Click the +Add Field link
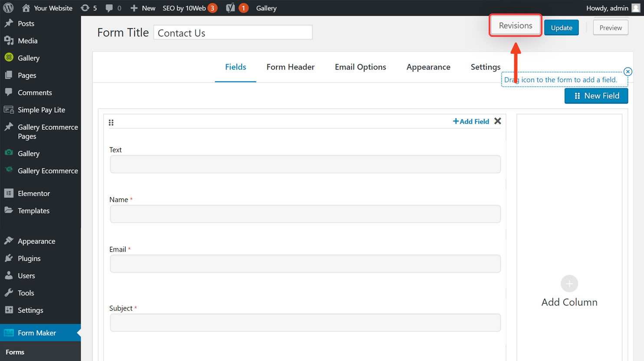Viewport: 644px width, 361px height. point(471,121)
